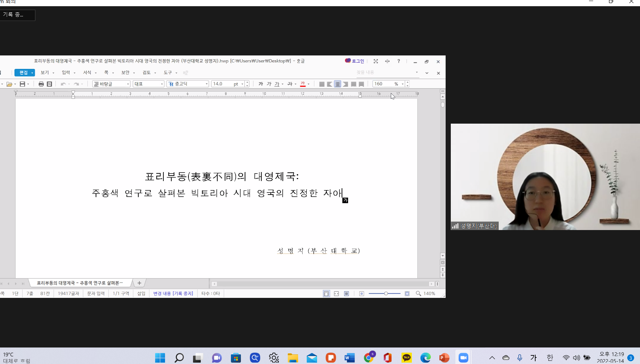Toggle italic text formatting
Screen dimensions: 640x364
coord(269,84)
